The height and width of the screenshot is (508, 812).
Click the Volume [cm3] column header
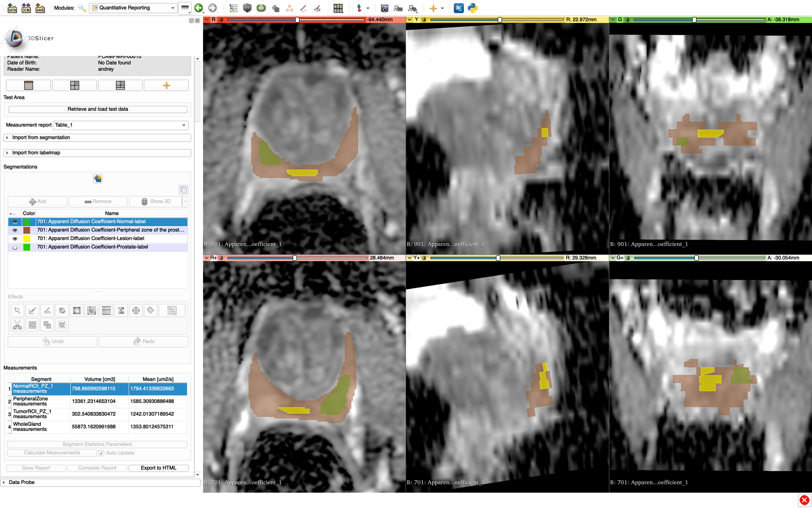tap(99, 379)
